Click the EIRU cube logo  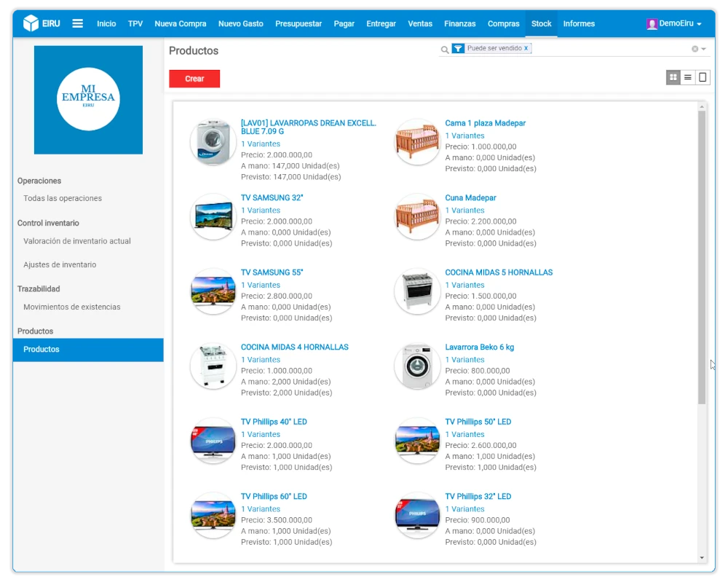(x=31, y=23)
